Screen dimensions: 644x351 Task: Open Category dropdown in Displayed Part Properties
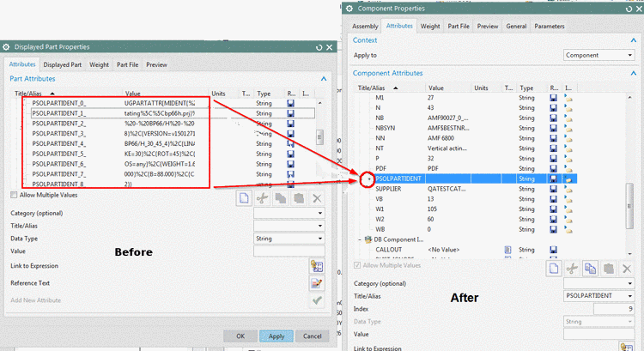[x=289, y=213]
